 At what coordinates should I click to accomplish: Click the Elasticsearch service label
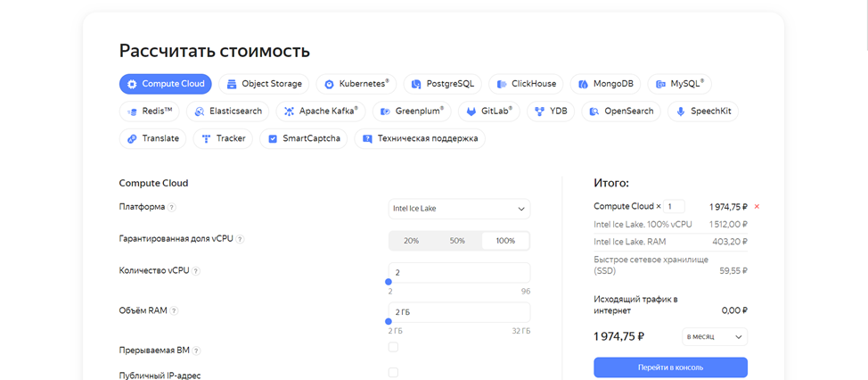click(x=236, y=111)
